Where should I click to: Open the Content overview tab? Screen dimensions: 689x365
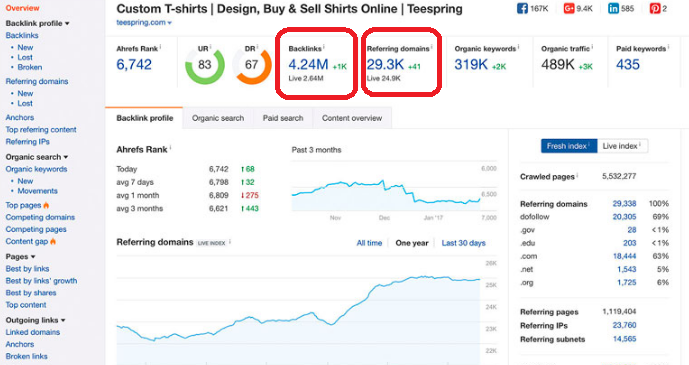click(352, 118)
